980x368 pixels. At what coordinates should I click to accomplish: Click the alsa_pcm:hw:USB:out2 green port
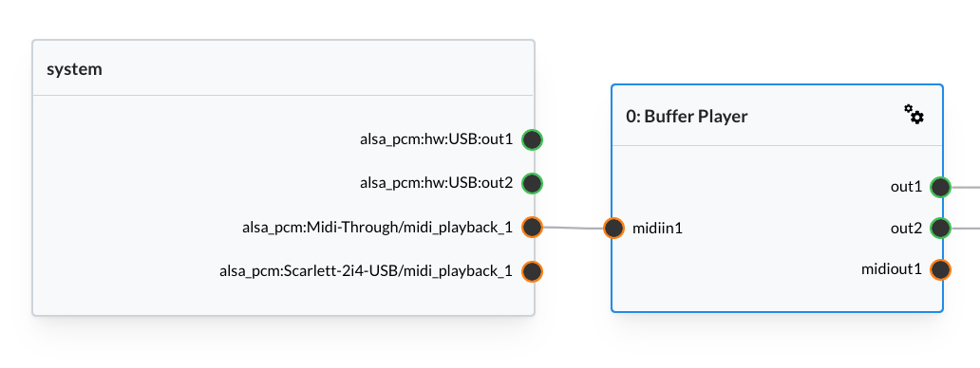pyautogui.click(x=532, y=183)
